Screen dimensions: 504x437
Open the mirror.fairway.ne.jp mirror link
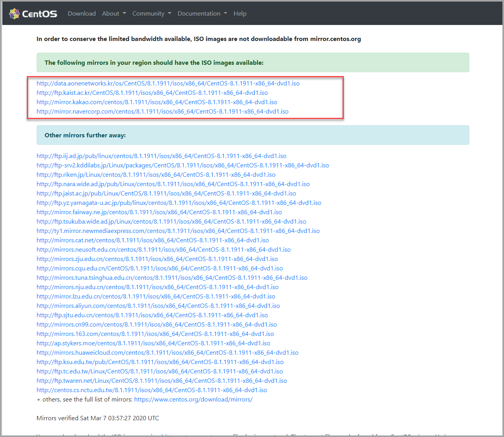click(159, 212)
